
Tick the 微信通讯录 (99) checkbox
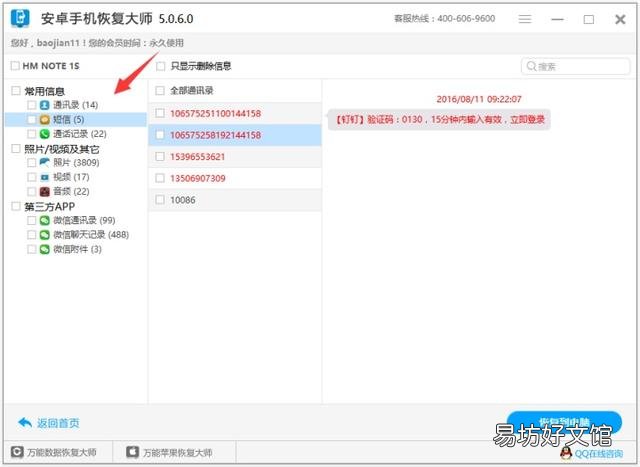click(31, 220)
